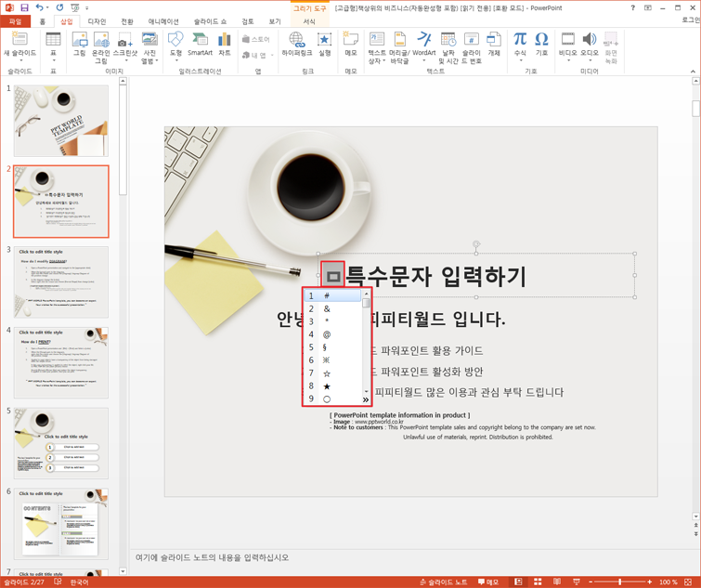Open the Undo history dropdown arrow
The width and height of the screenshot is (701, 588).
(48, 8)
